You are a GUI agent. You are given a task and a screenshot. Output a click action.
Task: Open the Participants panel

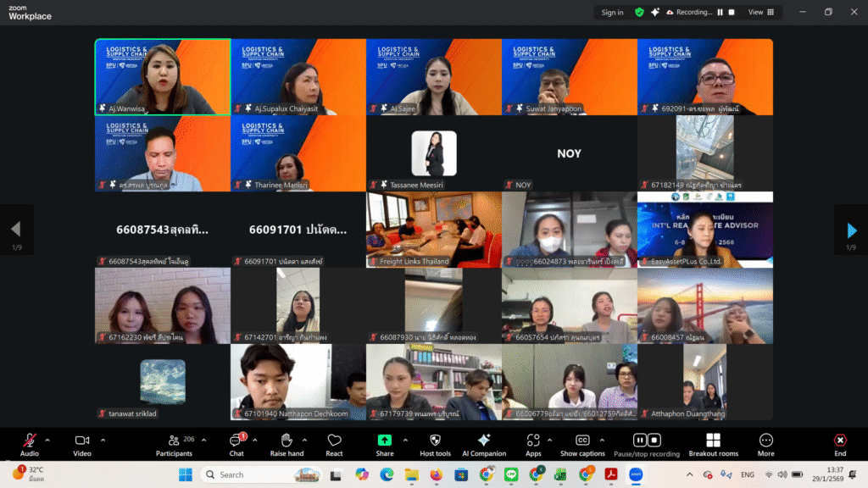[174, 441]
